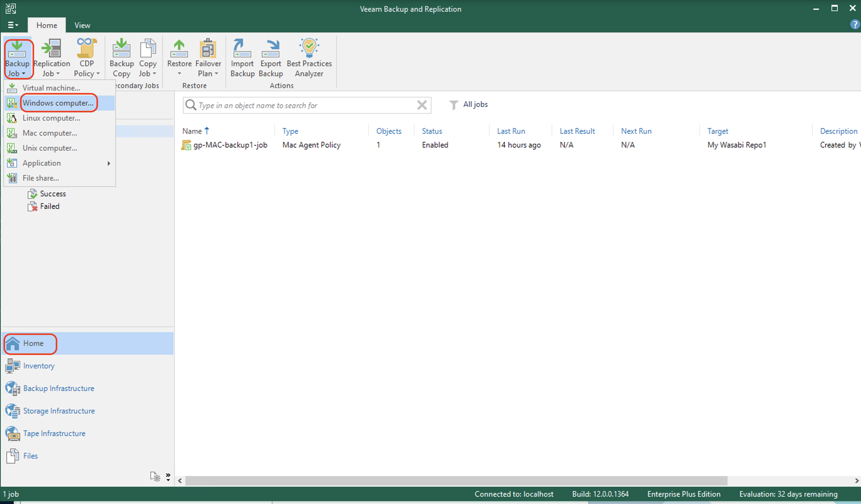Open the Inventory navigation view
Image resolution: width=861 pixels, height=504 pixels.
[87, 366]
